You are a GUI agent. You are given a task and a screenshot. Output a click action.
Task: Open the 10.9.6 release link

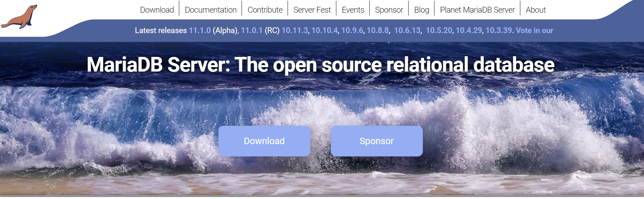pos(352,30)
